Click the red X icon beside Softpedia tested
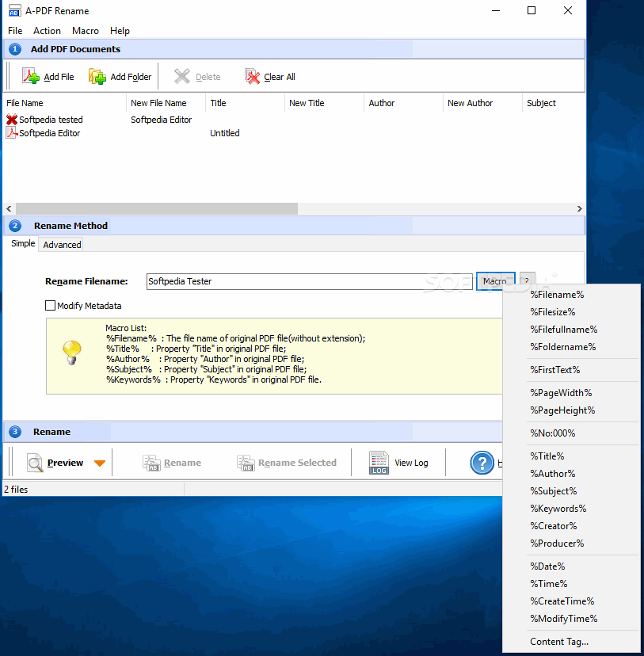 pyautogui.click(x=12, y=120)
